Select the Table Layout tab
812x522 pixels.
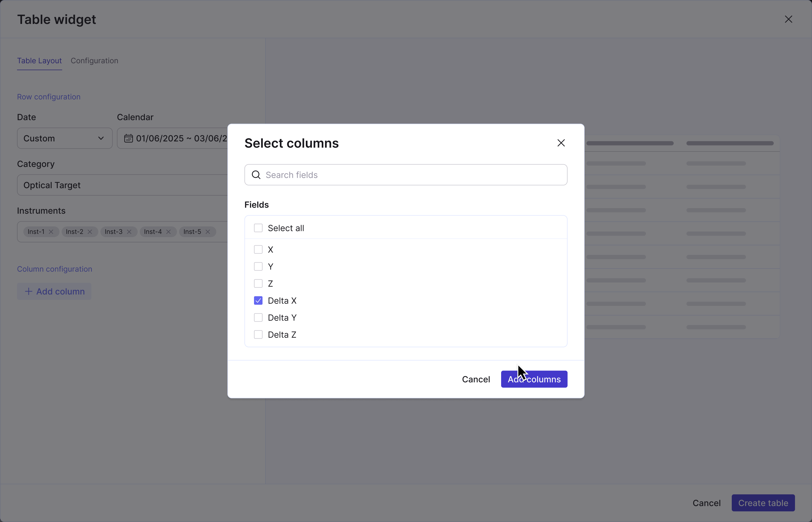click(39, 61)
